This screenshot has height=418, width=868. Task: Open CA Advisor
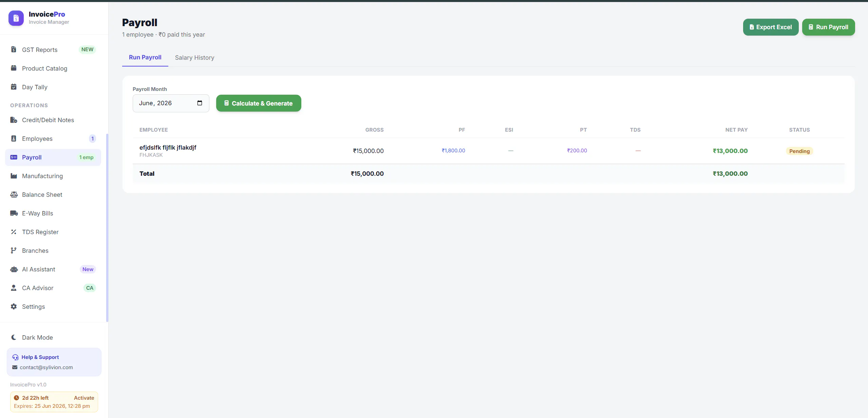tap(53, 288)
